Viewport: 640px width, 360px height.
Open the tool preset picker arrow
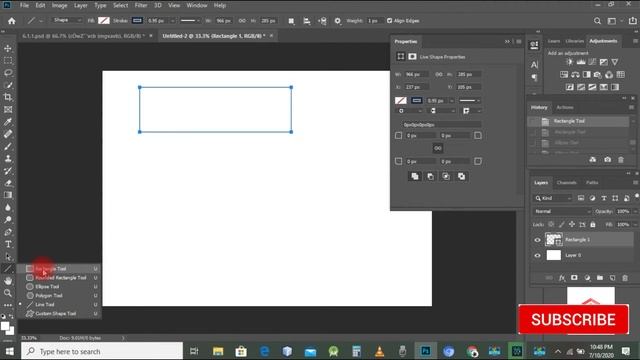tap(41, 21)
